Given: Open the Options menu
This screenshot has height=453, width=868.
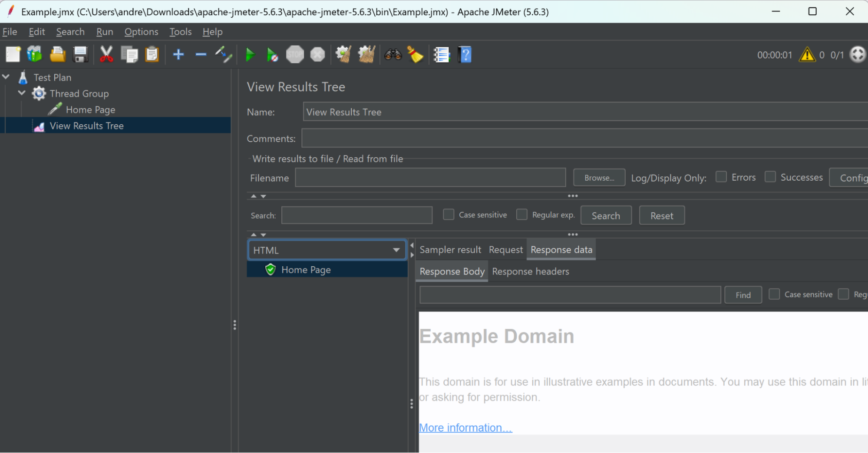Looking at the screenshot, I should pyautogui.click(x=142, y=32).
